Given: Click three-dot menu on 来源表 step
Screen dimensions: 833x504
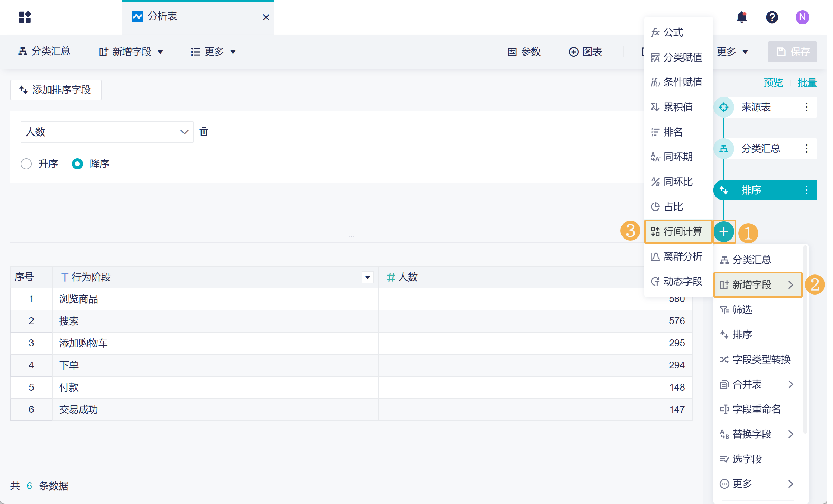Looking at the screenshot, I should 806,107.
